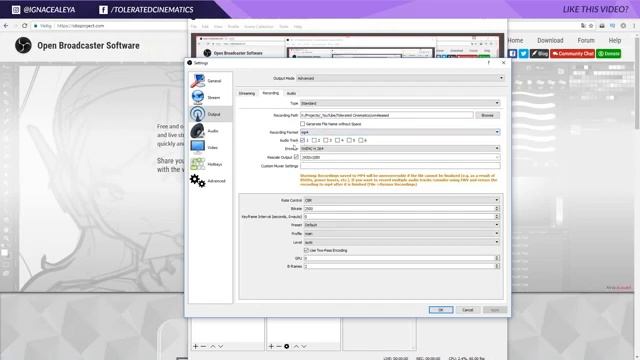Screen dimensions: 640x360
Task: Move source down arrow in OBS
Action: pyautogui.click(x=304, y=346)
